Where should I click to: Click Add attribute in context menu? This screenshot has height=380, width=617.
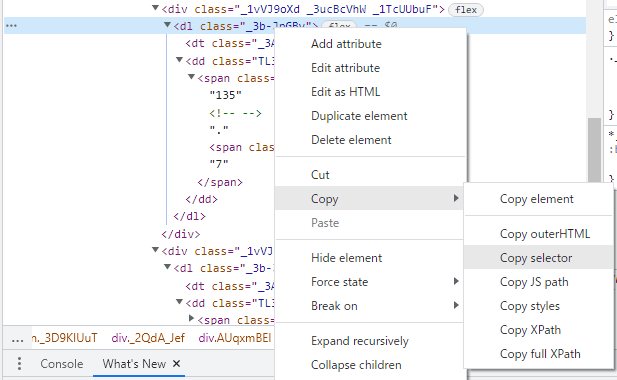(x=346, y=44)
